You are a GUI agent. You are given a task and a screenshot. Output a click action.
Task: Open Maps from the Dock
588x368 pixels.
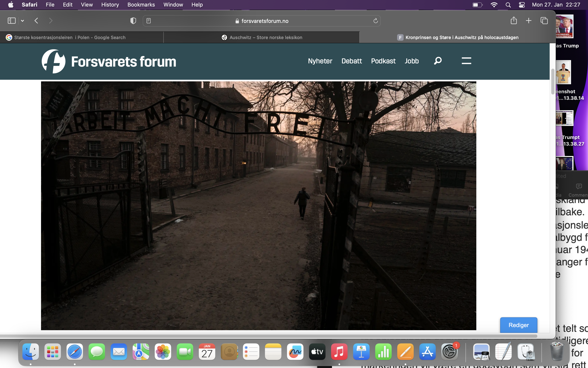(x=141, y=352)
